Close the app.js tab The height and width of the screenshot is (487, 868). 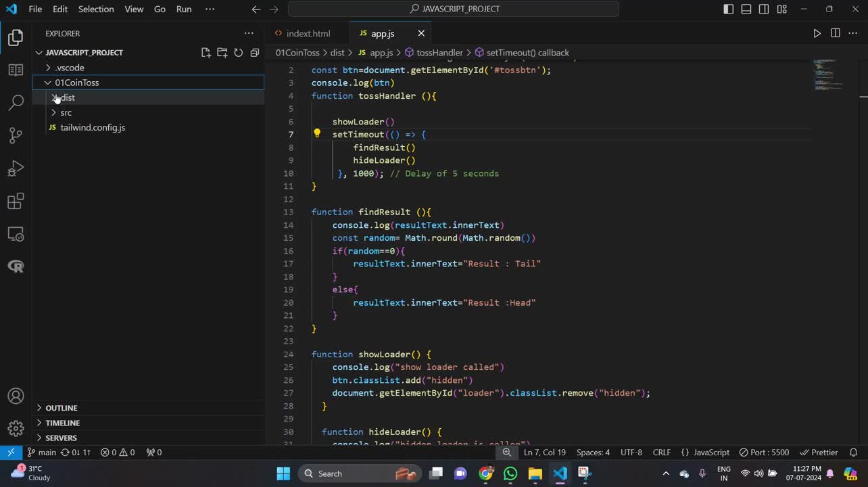pyautogui.click(x=421, y=33)
